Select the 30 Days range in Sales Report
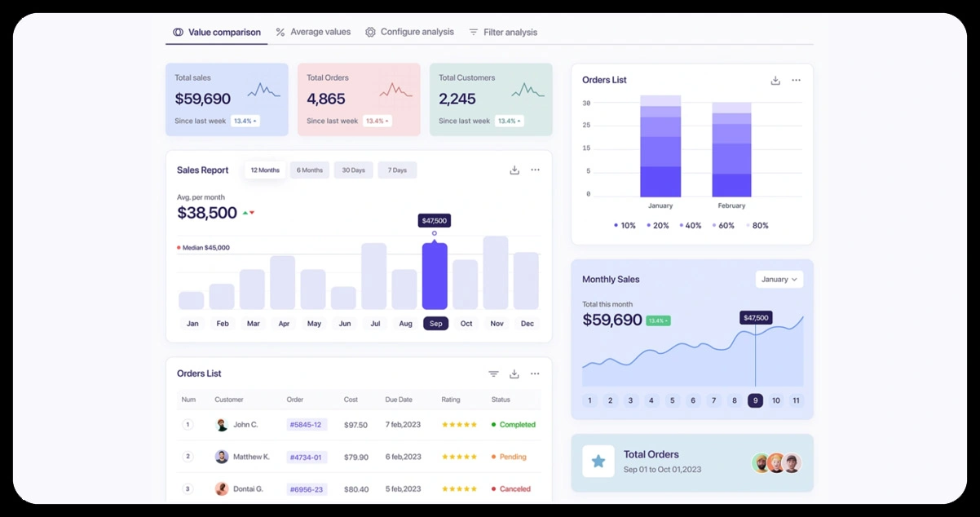 click(353, 170)
